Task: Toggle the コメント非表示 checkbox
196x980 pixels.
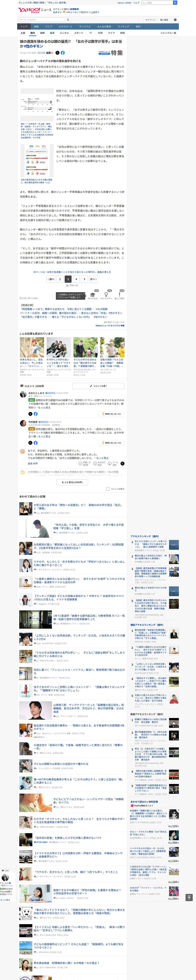Action: [108, 489]
